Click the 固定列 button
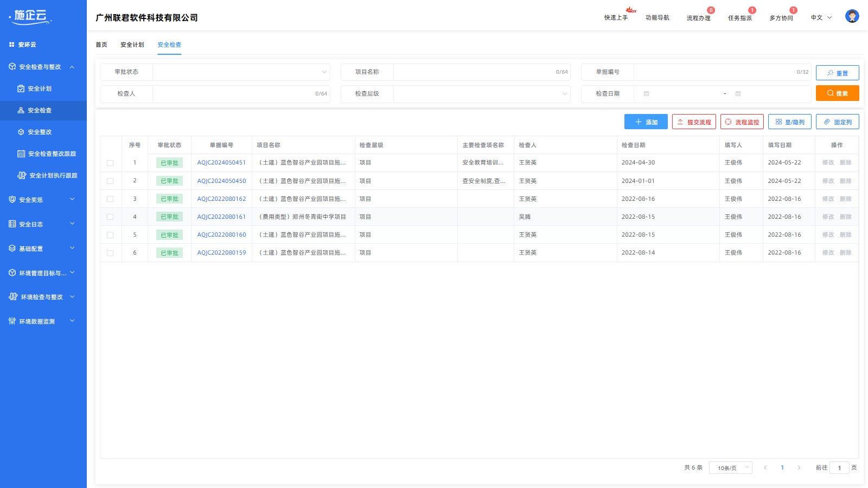Viewport: 868px width, 488px height. tap(838, 122)
